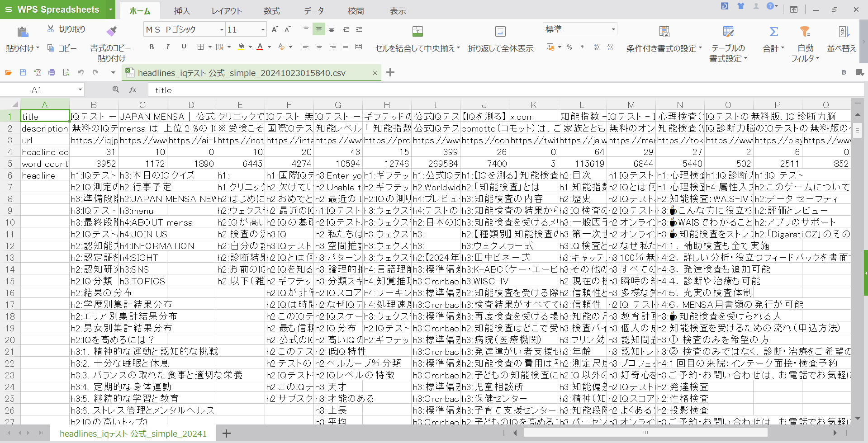Click the Save icon in quick access bar

[x=23, y=72]
